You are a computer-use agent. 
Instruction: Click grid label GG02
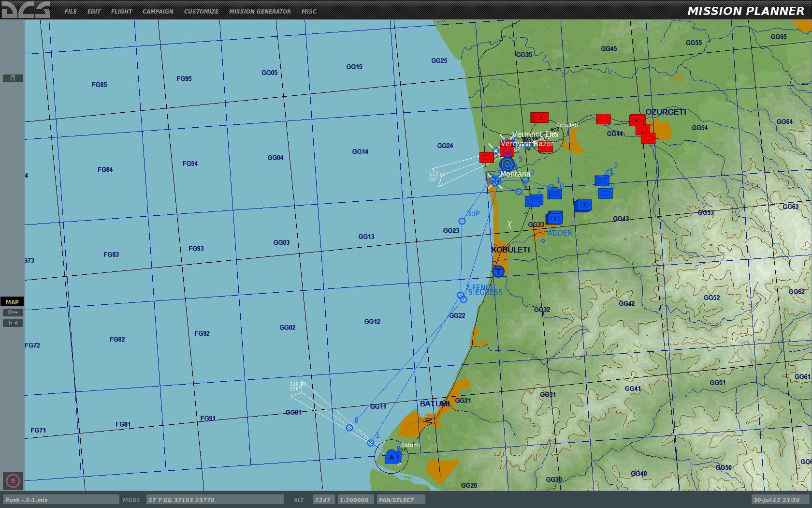click(287, 328)
